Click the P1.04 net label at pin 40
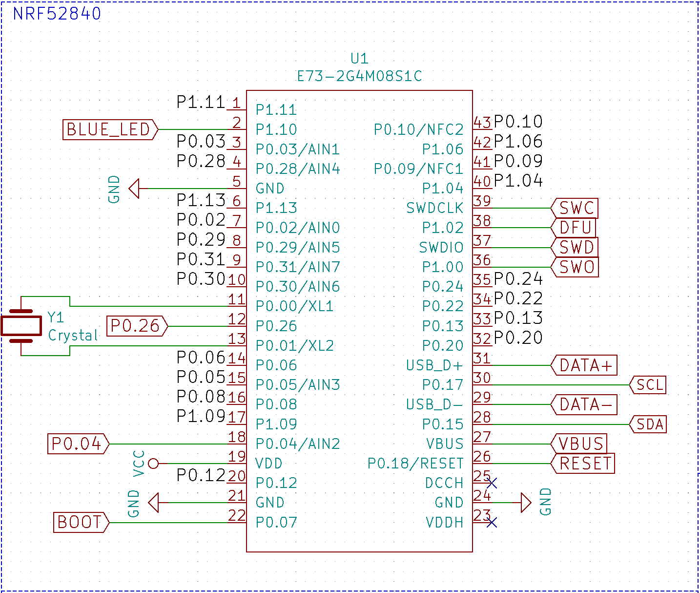 pos(518,180)
